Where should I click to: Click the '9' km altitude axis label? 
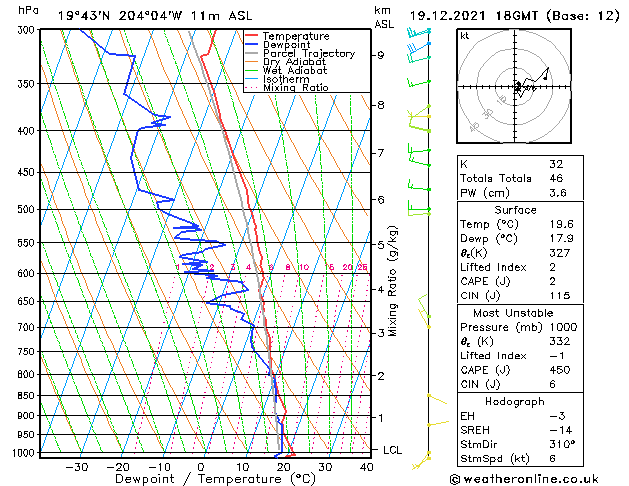[x=381, y=55]
